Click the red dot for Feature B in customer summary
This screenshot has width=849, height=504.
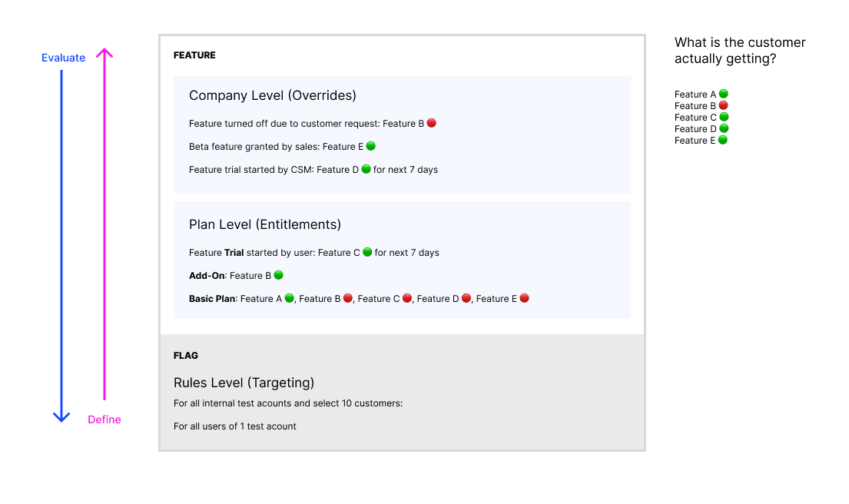(724, 105)
